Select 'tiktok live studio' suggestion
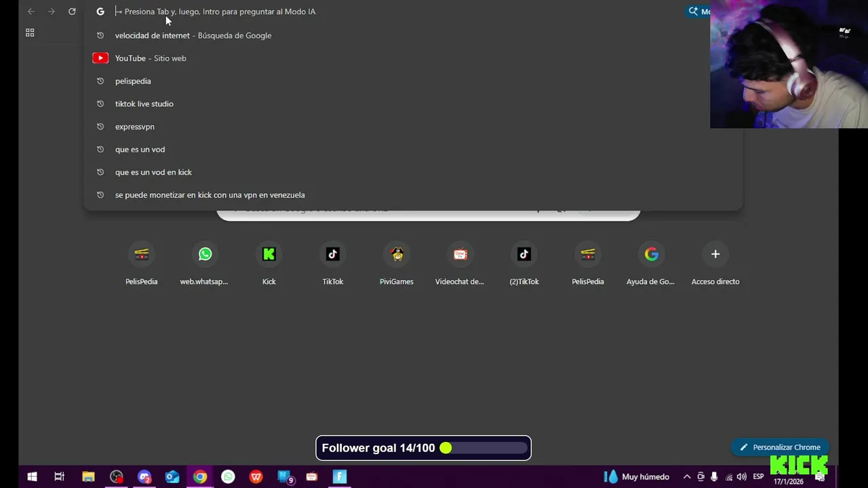The height and width of the screenshot is (488, 868). click(413, 104)
